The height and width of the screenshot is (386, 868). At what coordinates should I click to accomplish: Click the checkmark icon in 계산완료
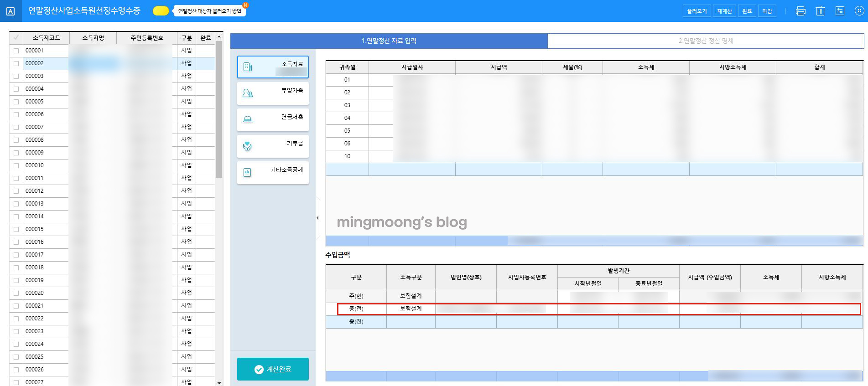[259, 369]
